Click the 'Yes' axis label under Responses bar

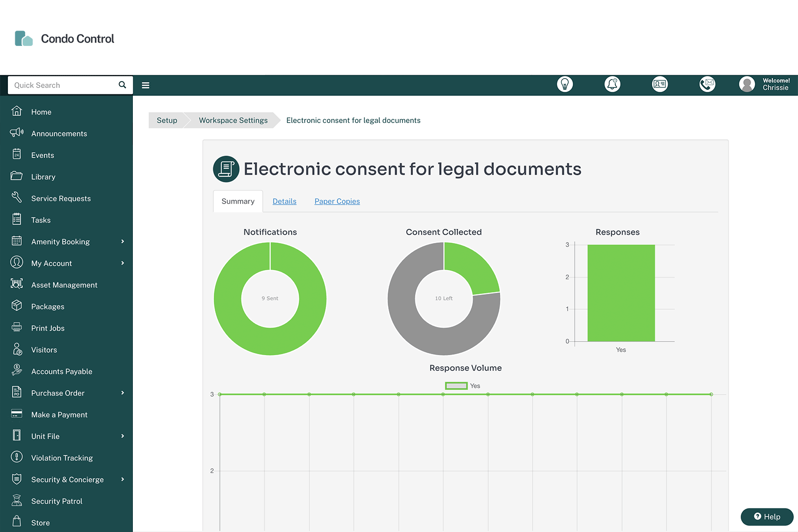tap(621, 350)
